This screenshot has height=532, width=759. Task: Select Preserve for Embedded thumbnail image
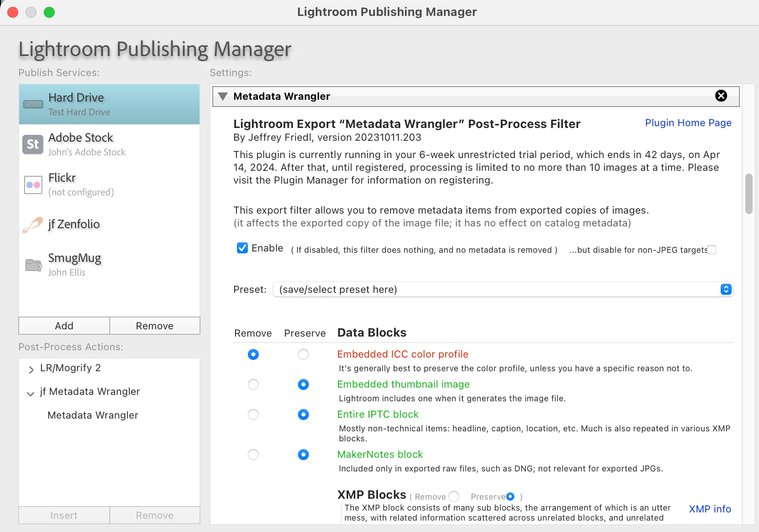(x=303, y=384)
